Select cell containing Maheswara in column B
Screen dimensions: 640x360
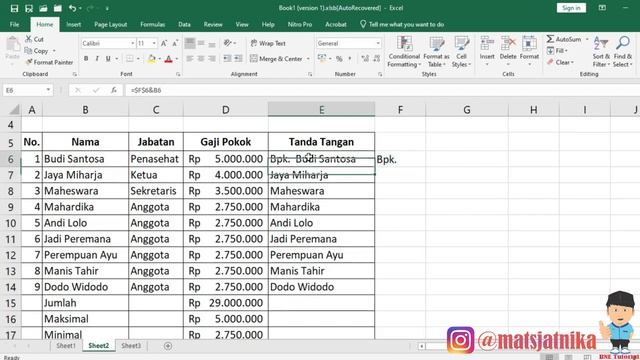pyautogui.click(x=85, y=191)
